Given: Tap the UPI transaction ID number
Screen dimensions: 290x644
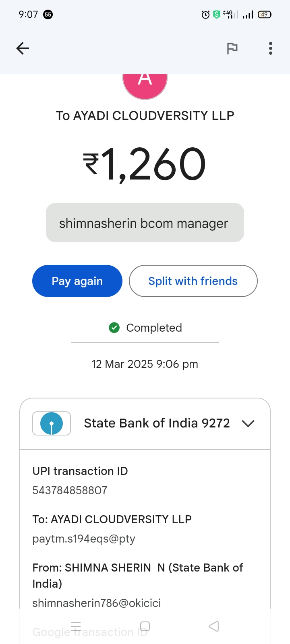Looking at the screenshot, I should coord(70,491).
